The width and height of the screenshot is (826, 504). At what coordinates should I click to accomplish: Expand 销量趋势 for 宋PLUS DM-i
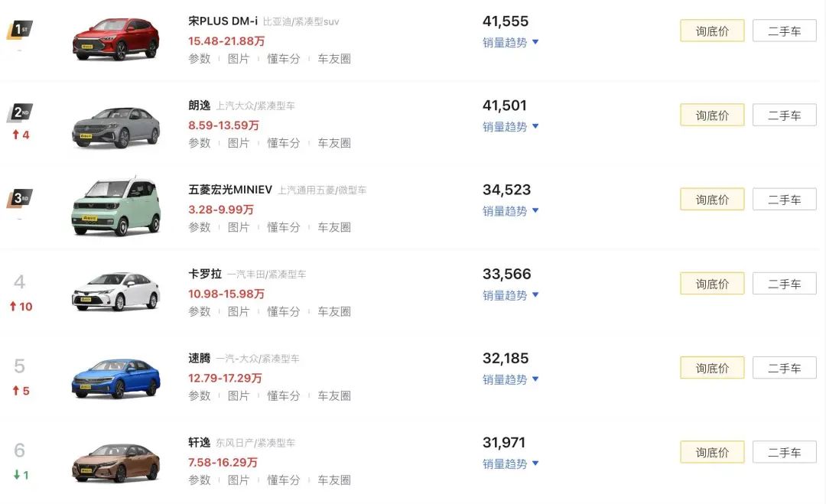click(x=510, y=42)
